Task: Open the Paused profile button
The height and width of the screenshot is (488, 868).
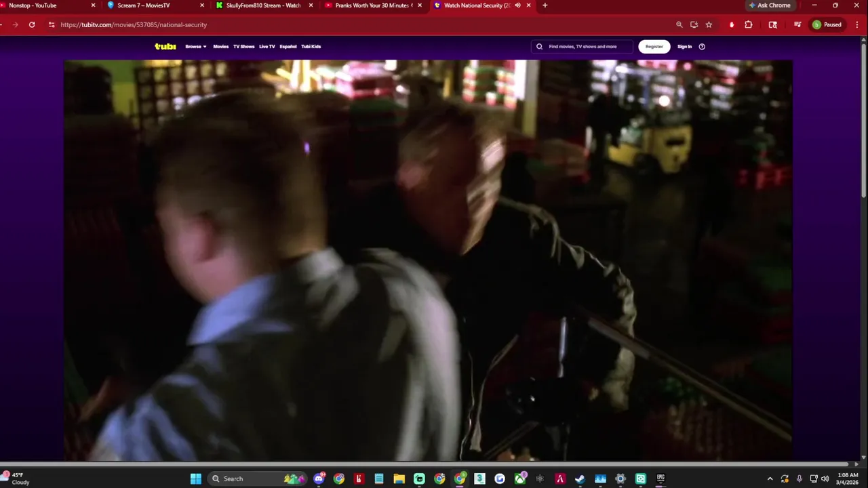Action: [x=827, y=24]
